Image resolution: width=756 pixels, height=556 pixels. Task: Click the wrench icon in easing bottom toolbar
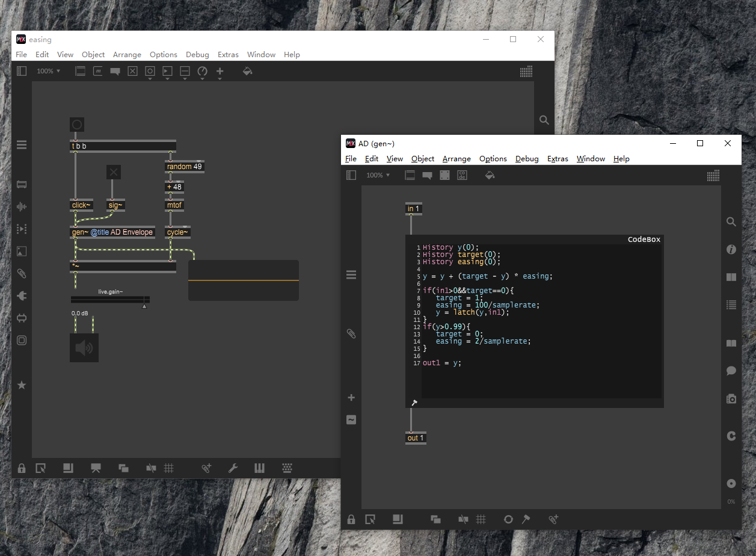click(x=233, y=468)
